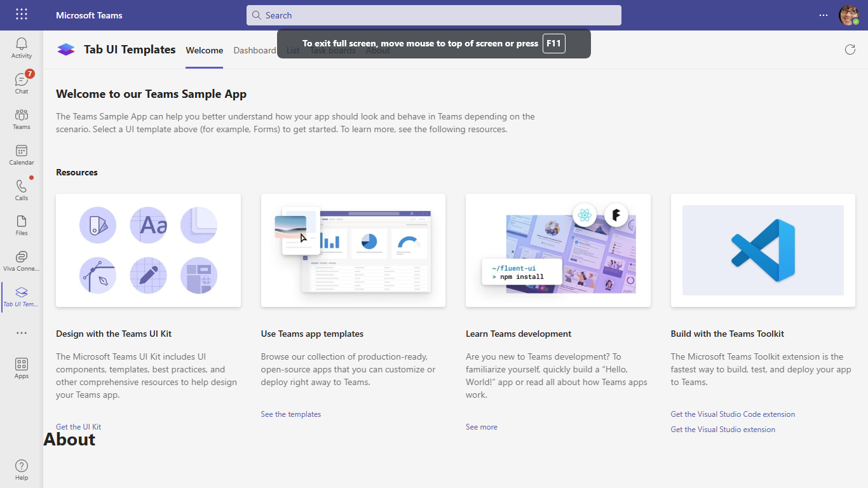Open the Teams section
The height and width of the screenshot is (488, 868).
pos(21,119)
